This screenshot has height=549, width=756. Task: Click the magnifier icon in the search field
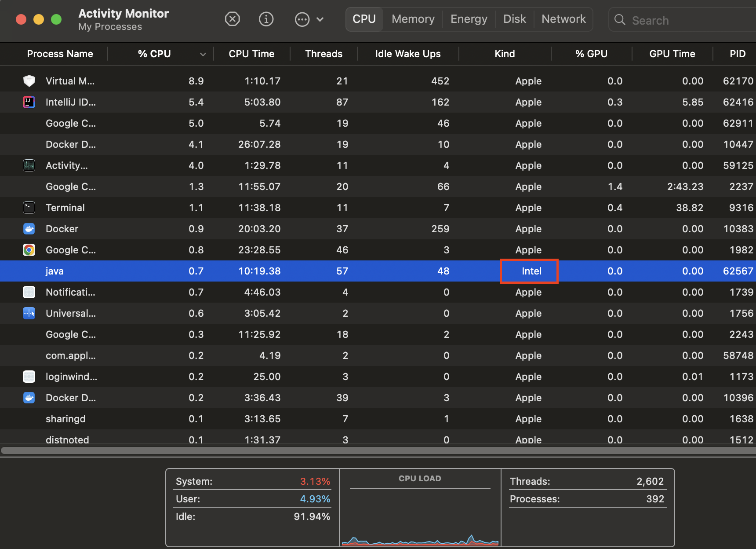pos(620,20)
